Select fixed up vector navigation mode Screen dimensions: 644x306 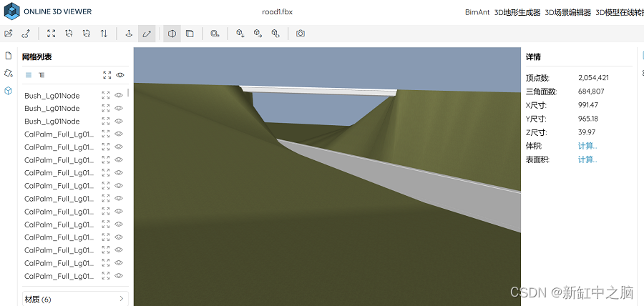(129, 34)
